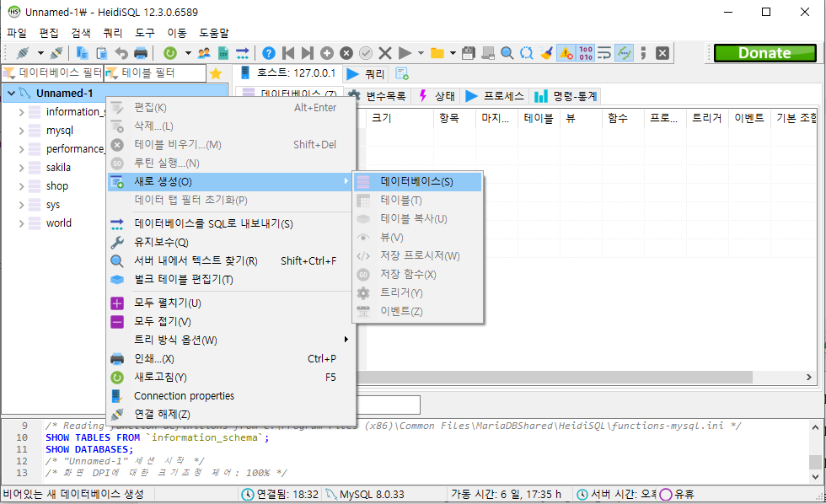
Task: Choose Connection properties from context menu
Action: [230, 396]
